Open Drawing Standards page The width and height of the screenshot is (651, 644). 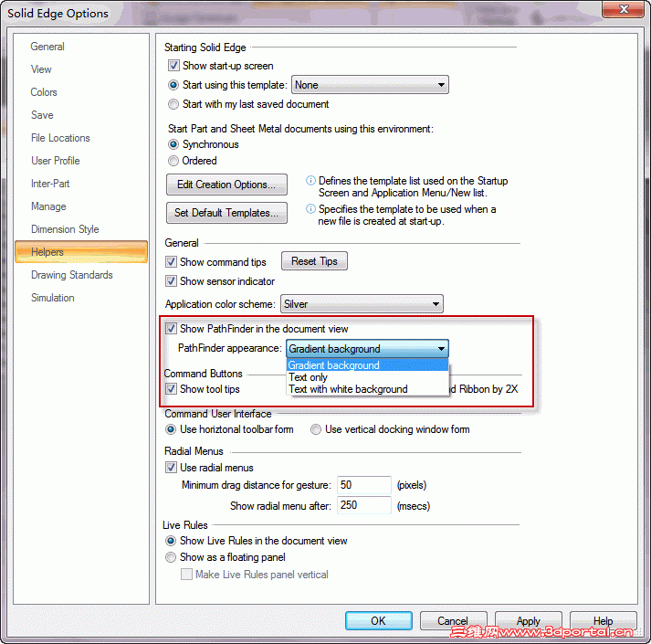coord(72,275)
